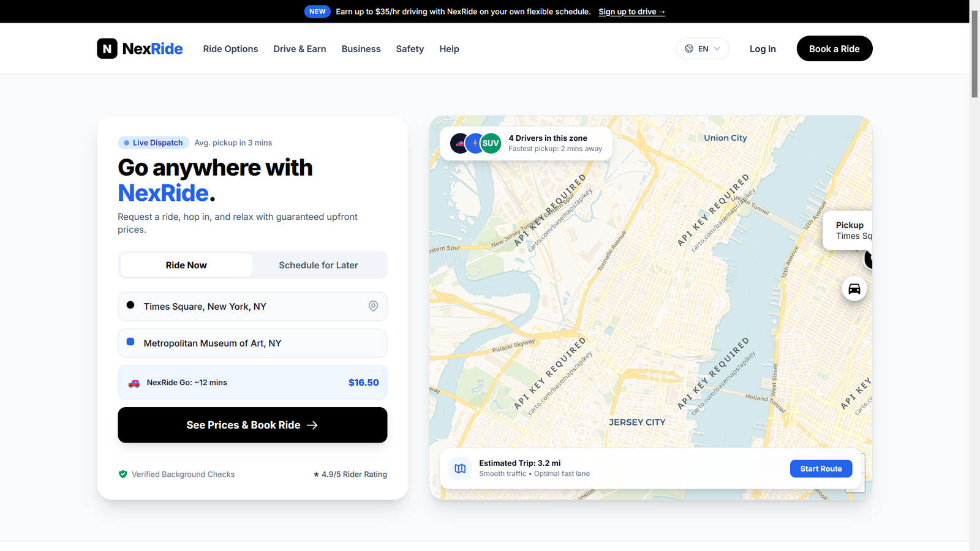Open the Safety menu item

pos(410,49)
